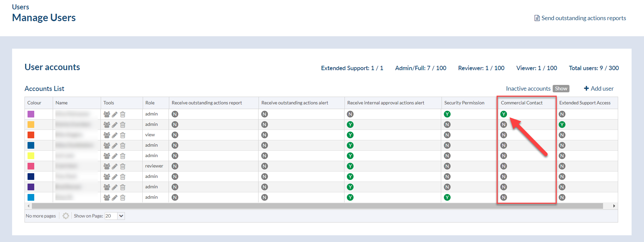
Task: Edit the user in the reviewer row
Action: (114, 166)
